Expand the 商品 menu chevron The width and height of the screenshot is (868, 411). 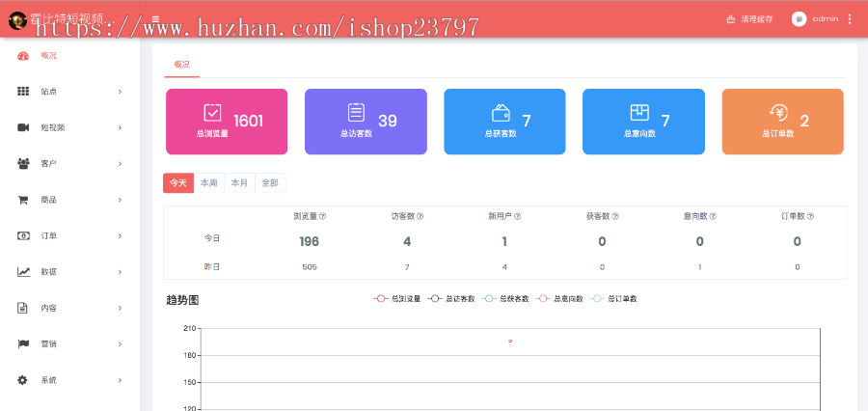120,200
